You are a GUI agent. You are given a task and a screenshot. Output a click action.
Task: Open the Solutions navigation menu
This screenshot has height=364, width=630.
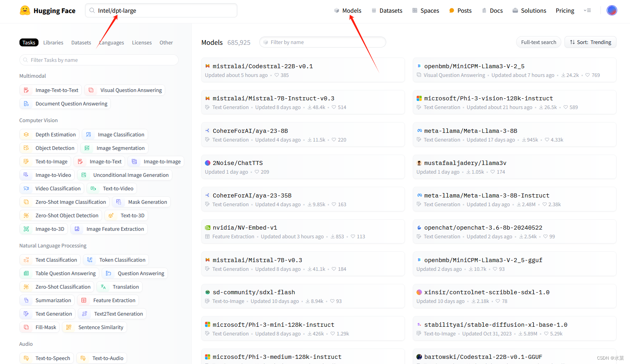(x=529, y=10)
